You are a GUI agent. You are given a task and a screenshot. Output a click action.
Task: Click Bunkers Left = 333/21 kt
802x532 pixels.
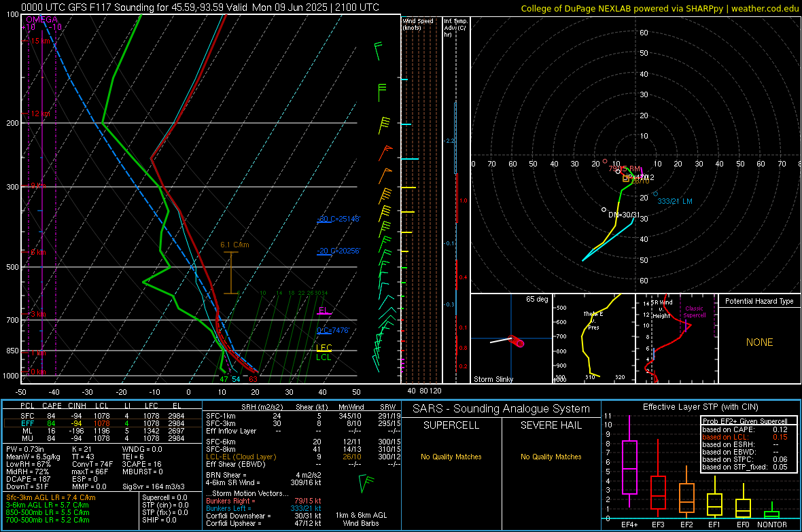click(264, 508)
